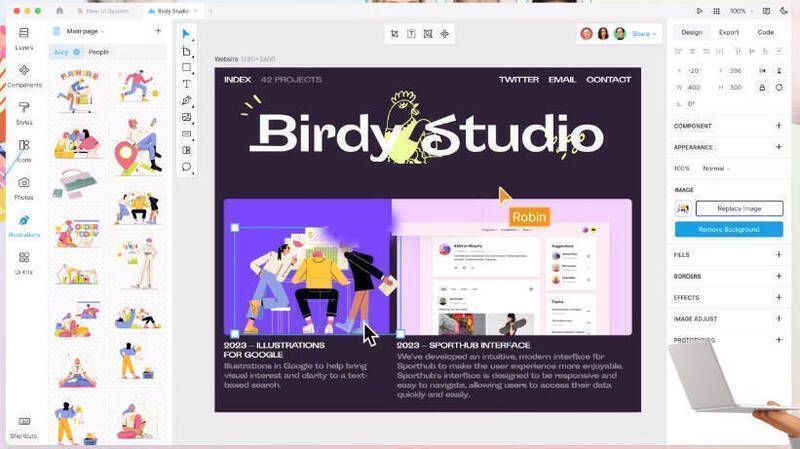Remove the Juicy filter tag
Viewport: 800px width, 449px height.
click(77, 51)
